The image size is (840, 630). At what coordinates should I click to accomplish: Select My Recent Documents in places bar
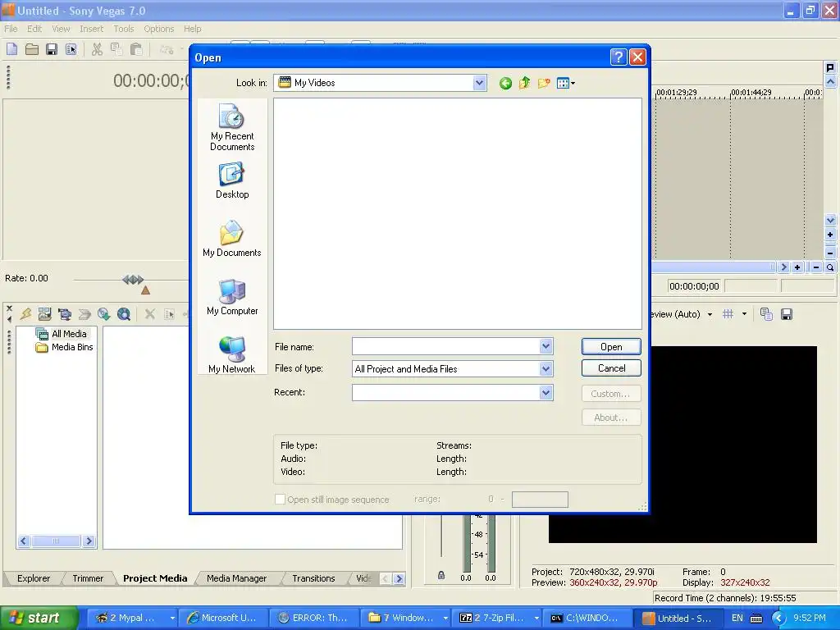coord(232,127)
